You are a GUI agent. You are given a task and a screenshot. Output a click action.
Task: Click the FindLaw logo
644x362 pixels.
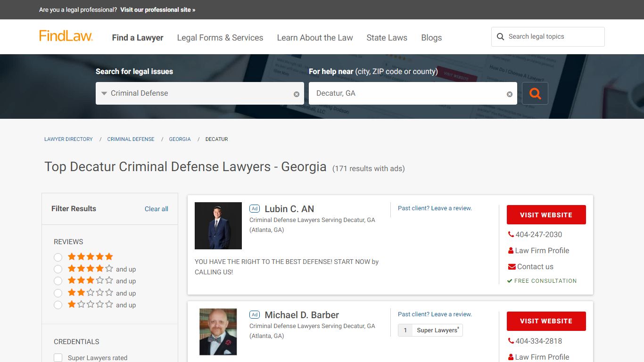point(66,36)
